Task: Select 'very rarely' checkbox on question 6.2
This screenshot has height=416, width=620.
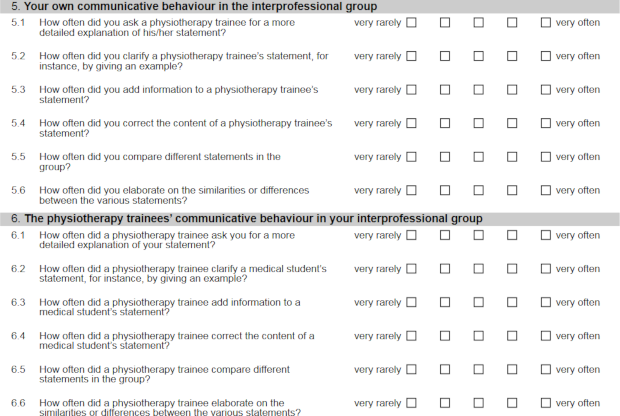Action: (411, 269)
